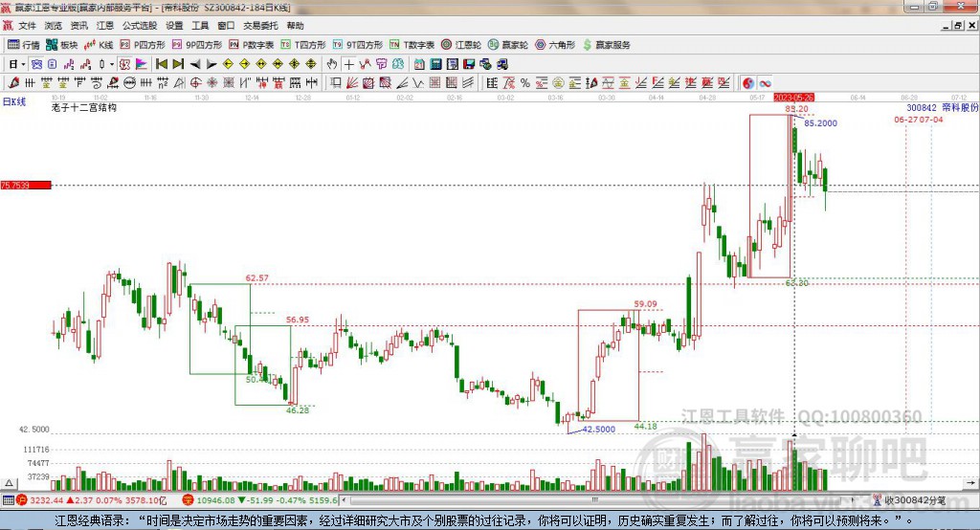The height and width of the screenshot is (530, 980).
Task: Open the 设置 menu
Action: pos(174,26)
